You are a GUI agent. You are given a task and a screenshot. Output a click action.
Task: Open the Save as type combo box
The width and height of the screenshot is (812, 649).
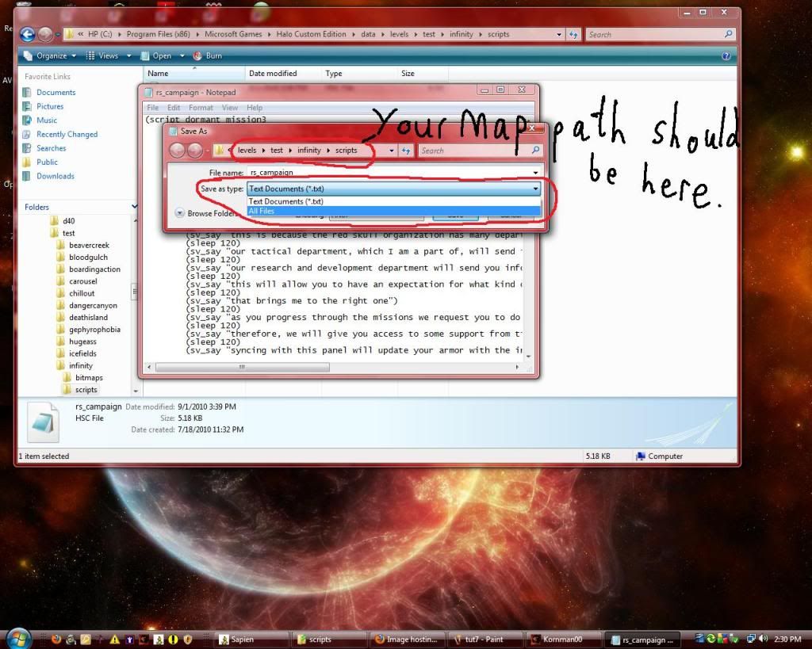(x=393, y=189)
